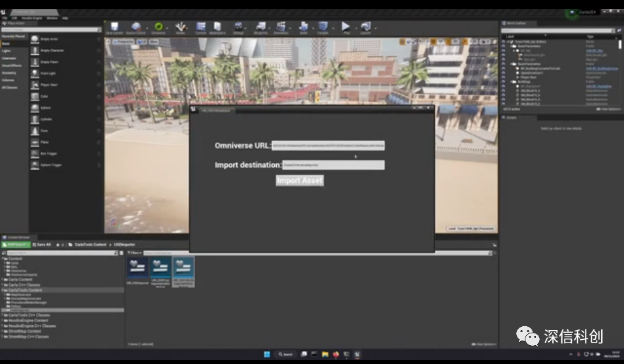Open the Cinematics clapperboard icon

point(281,27)
